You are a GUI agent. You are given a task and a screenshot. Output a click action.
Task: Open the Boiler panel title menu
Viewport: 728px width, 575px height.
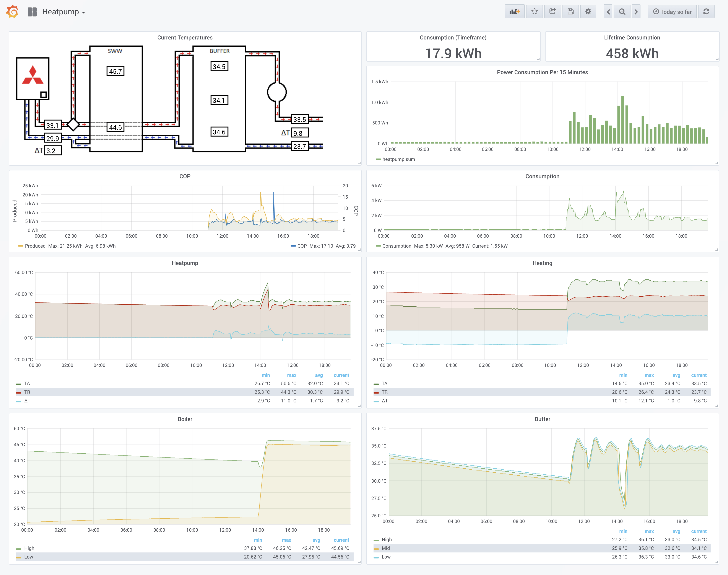[x=185, y=419]
